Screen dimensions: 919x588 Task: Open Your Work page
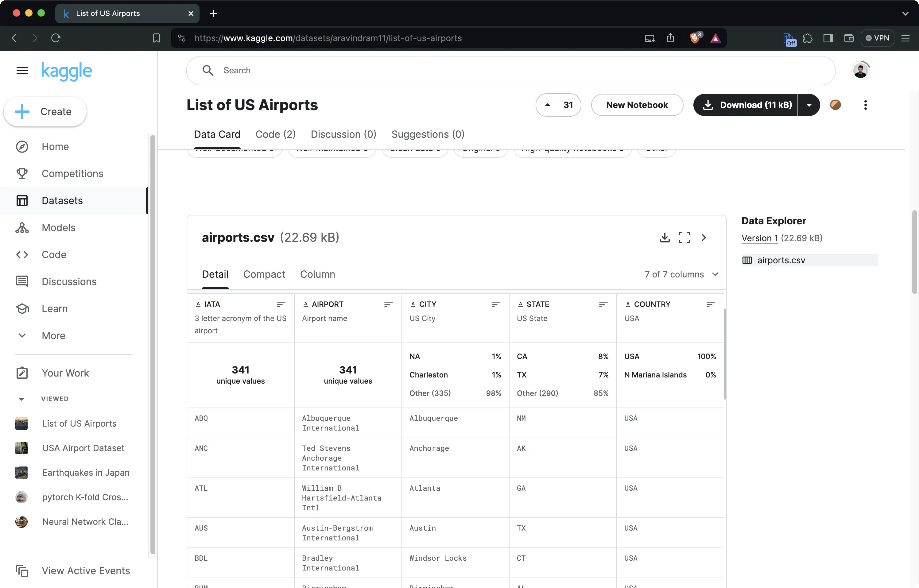[74, 373]
